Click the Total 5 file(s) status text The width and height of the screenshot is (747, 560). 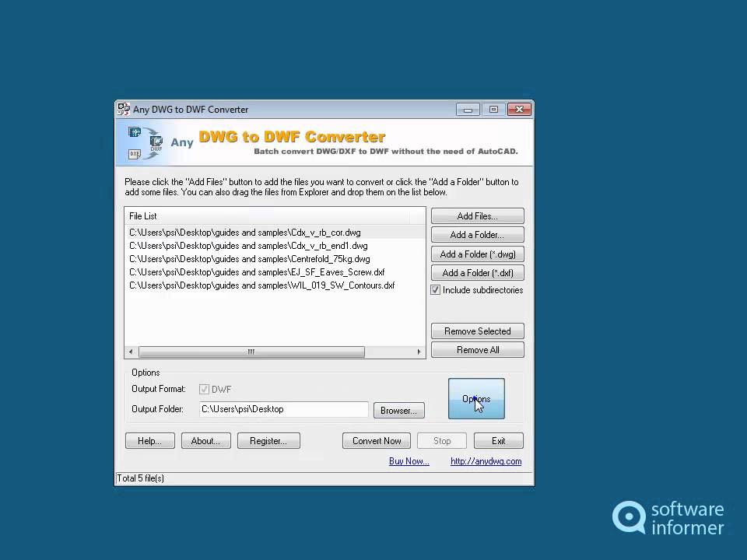(x=141, y=478)
